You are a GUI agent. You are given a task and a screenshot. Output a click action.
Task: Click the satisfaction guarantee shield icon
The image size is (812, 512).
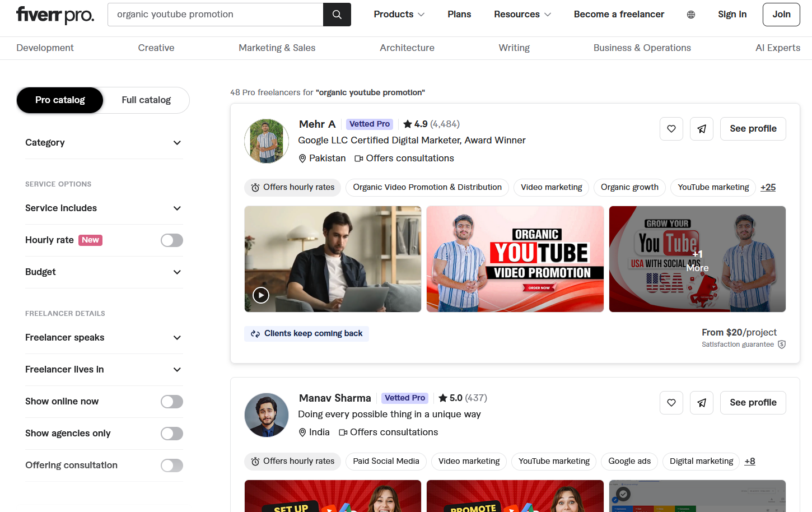click(x=782, y=345)
